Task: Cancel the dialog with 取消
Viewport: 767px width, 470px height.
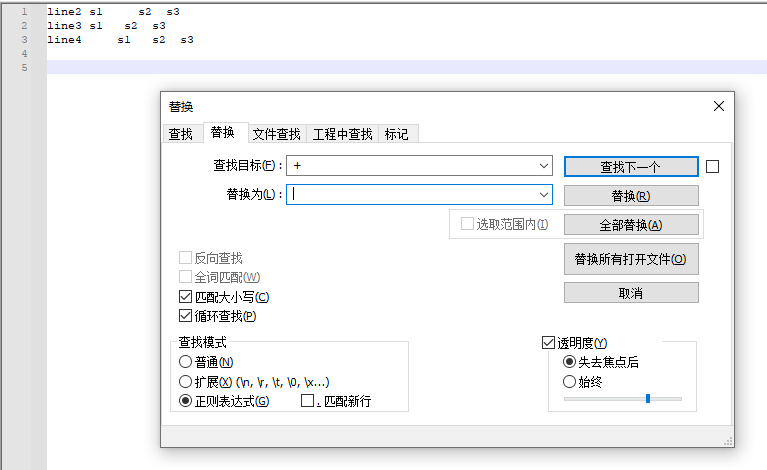Action: tap(631, 293)
